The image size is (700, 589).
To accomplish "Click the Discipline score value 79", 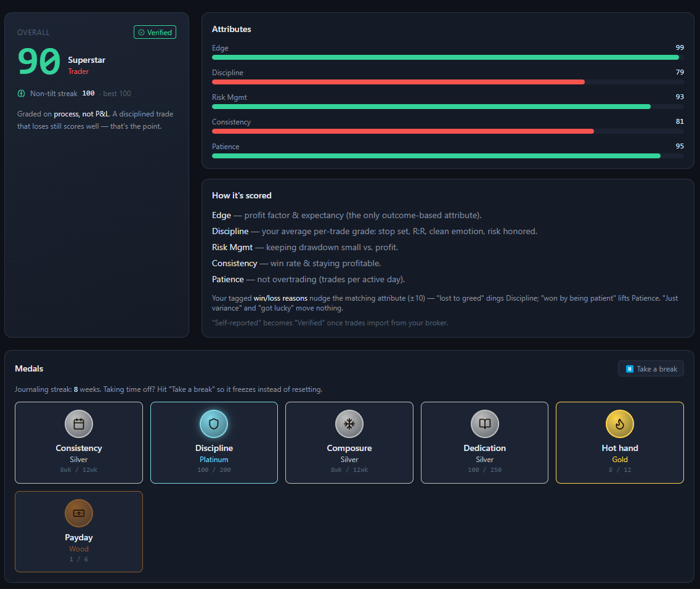I will [680, 72].
